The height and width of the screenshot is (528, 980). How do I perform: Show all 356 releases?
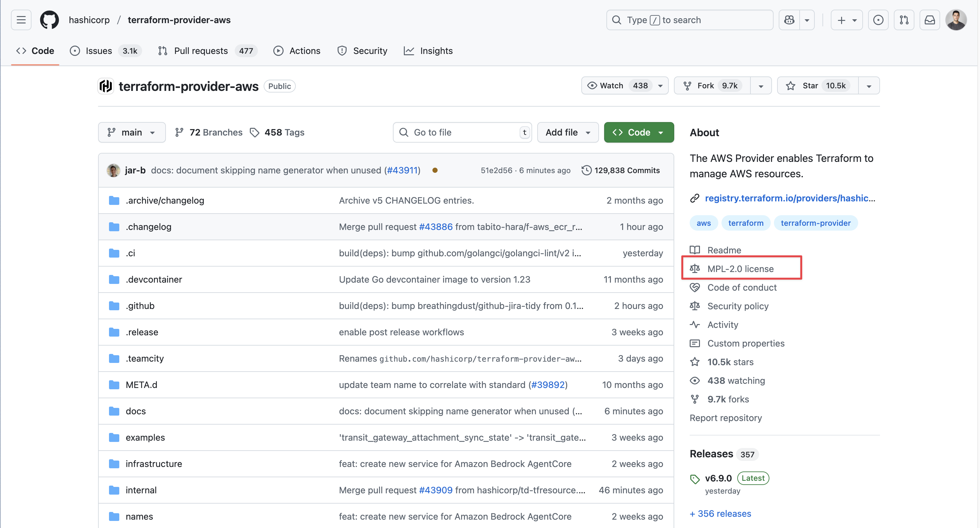coord(720,514)
